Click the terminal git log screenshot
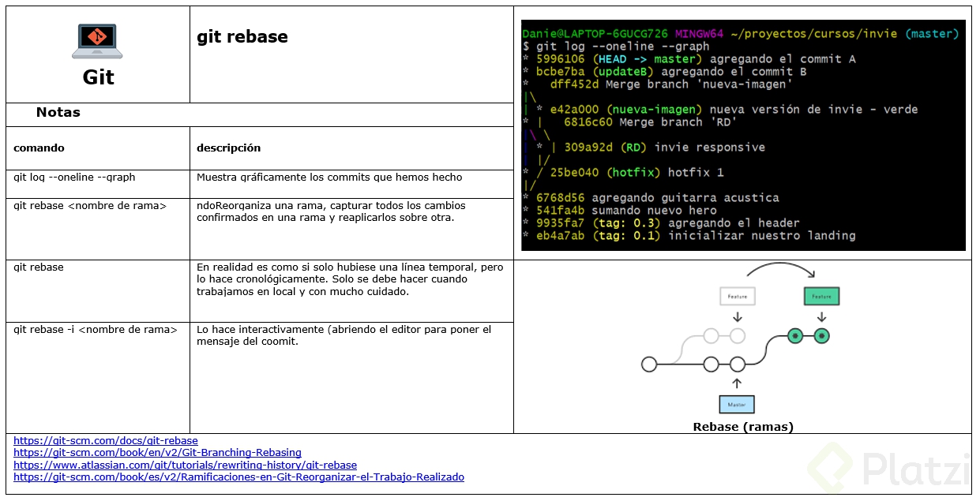This screenshot has width=980, height=501. 743,135
